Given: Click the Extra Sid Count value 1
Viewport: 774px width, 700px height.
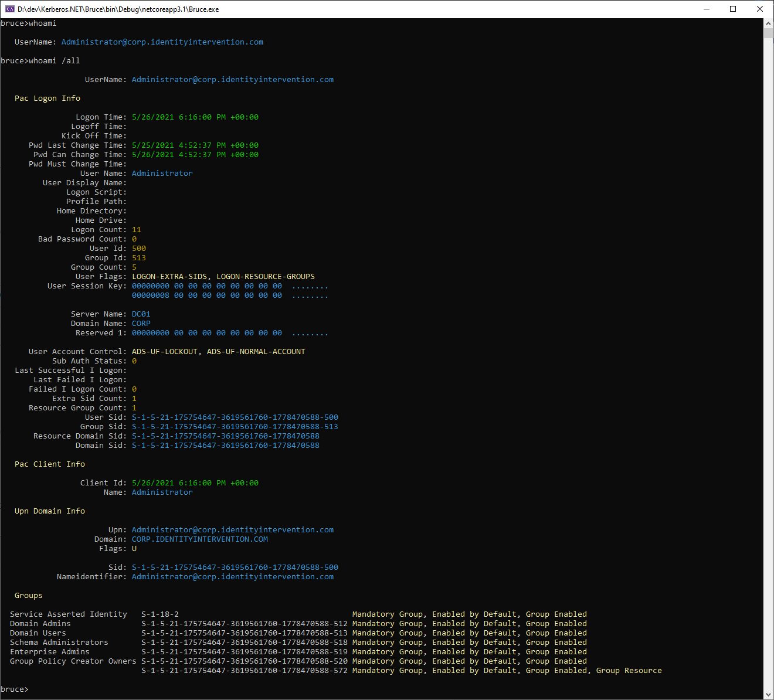Looking at the screenshot, I should tap(134, 399).
